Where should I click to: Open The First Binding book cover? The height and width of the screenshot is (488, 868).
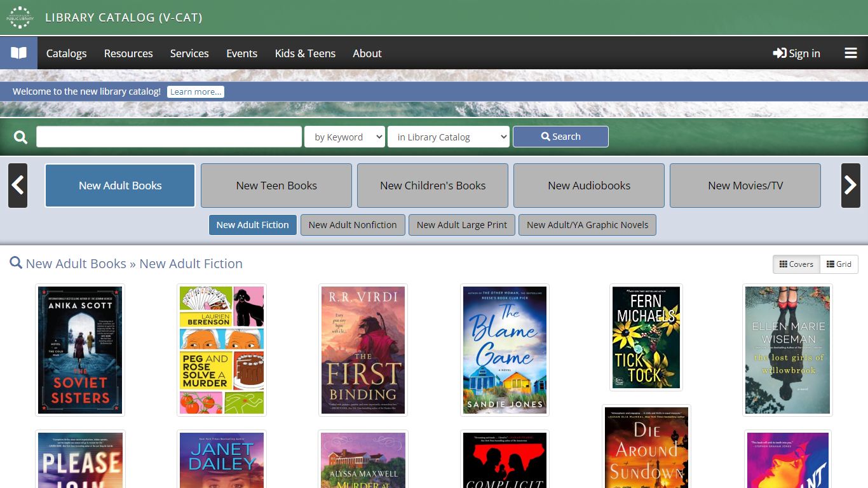point(363,350)
